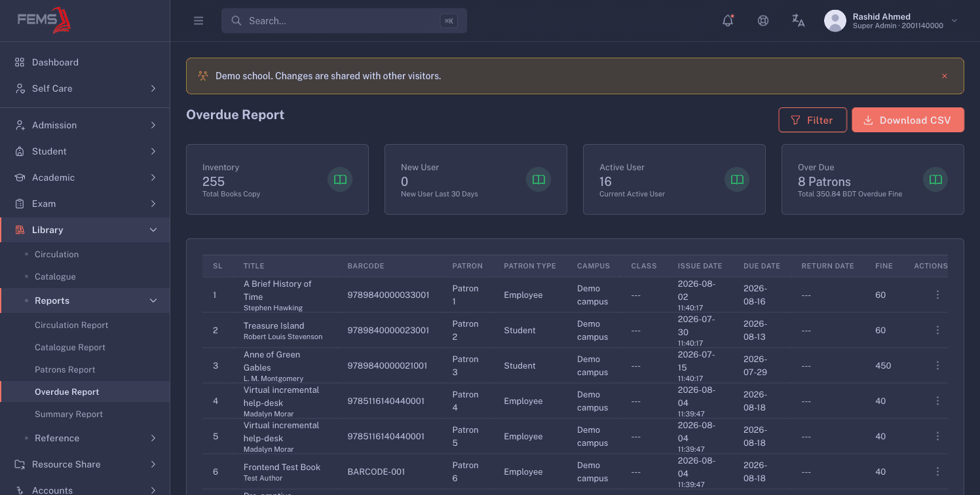Expand the Reference submenu
This screenshot has width=980, height=495.
pos(85,438)
